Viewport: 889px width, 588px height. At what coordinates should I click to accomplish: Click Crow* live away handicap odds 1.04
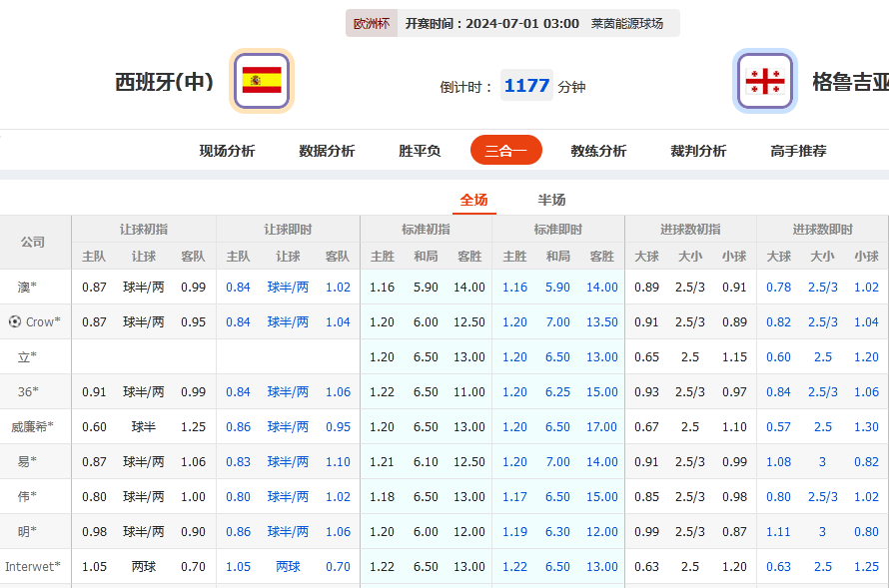(339, 321)
